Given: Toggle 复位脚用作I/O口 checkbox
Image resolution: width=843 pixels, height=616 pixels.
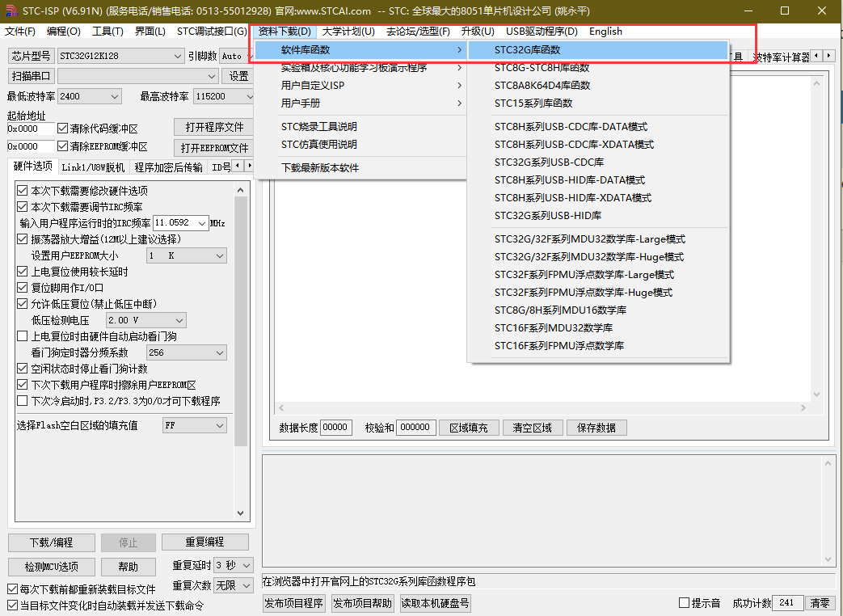Looking at the screenshot, I should coord(22,288).
